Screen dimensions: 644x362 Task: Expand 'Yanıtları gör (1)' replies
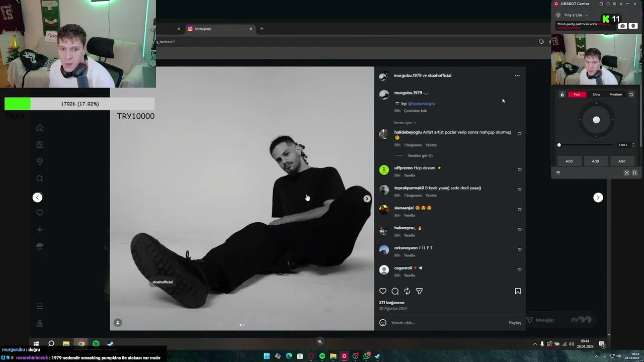click(420, 156)
